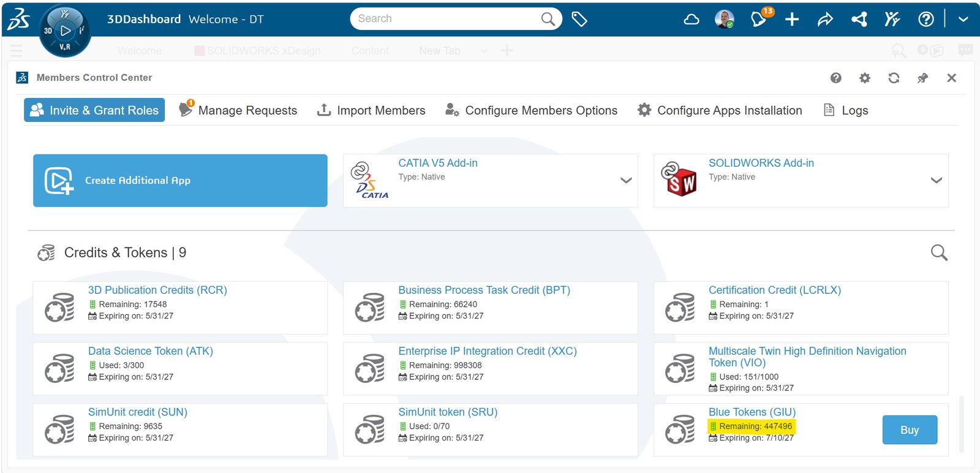Pin the Members Control Center widget

point(922,78)
